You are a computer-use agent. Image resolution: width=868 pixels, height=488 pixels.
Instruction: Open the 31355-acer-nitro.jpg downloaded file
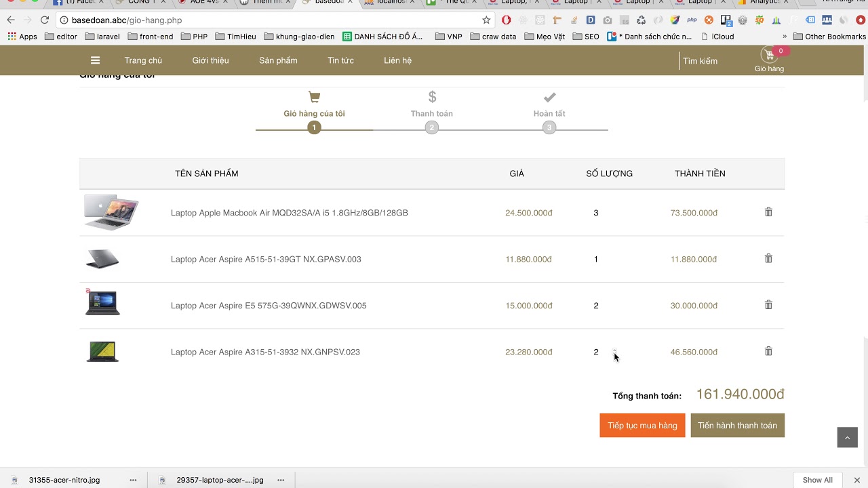64,480
